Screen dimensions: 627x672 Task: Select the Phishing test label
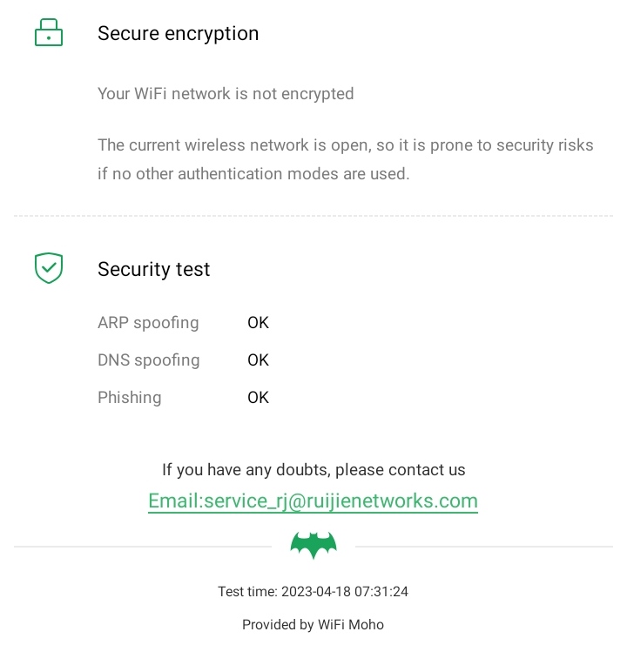129,398
